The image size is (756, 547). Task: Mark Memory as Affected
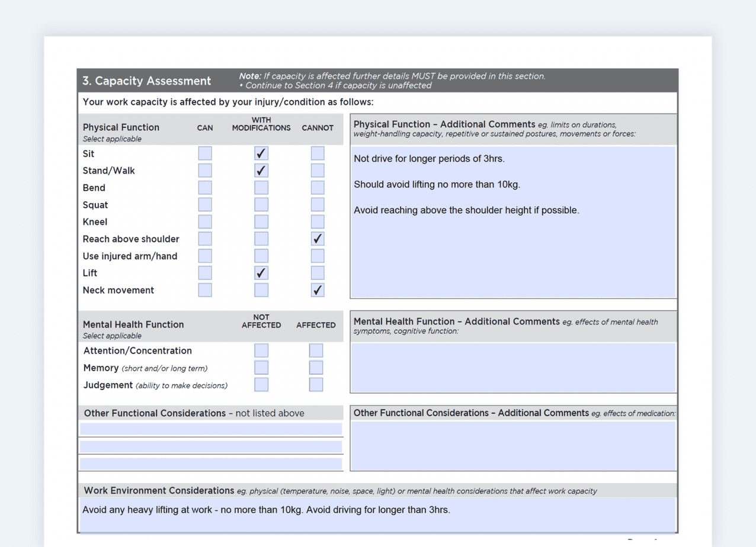(316, 367)
